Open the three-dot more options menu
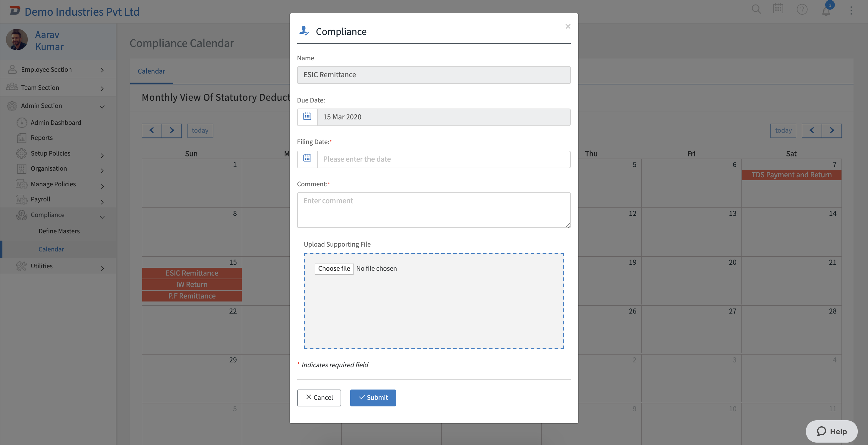Image resolution: width=868 pixels, height=445 pixels. [851, 11]
